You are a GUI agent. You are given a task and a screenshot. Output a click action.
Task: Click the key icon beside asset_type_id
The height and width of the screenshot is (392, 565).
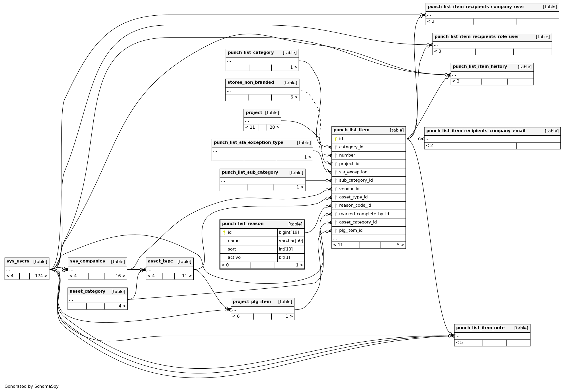coord(336,197)
